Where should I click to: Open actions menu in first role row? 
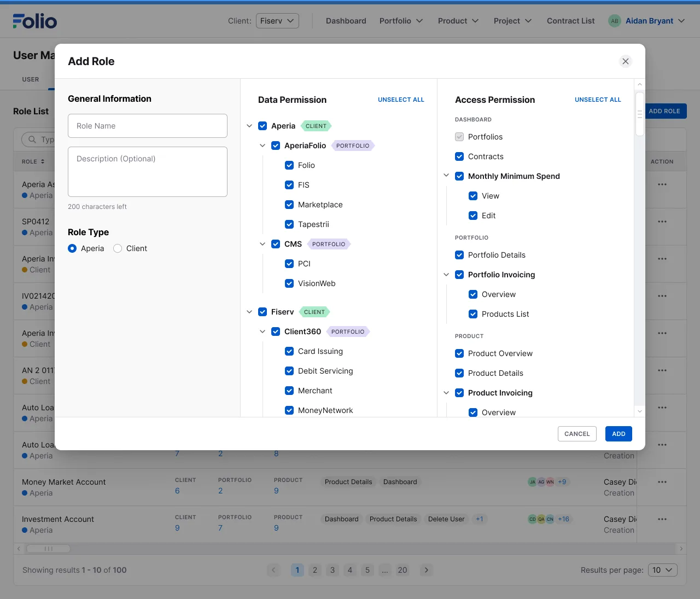click(662, 184)
